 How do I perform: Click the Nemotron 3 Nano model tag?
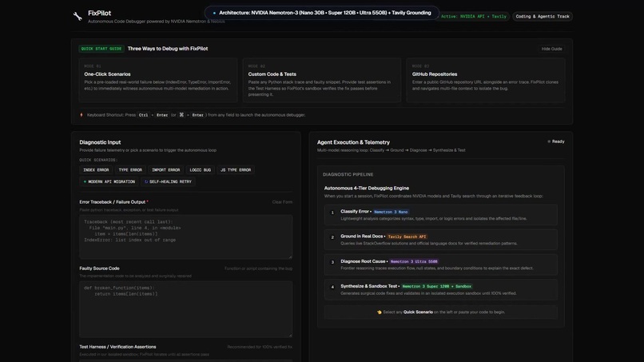click(x=391, y=212)
